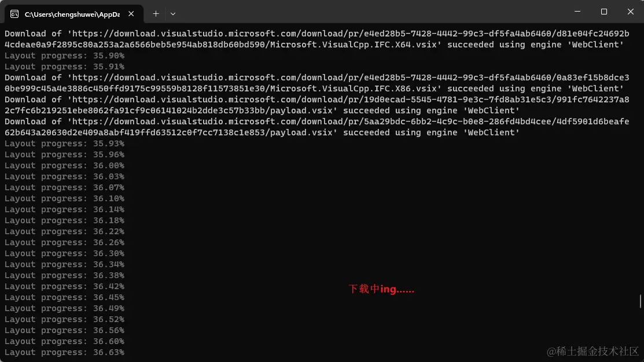Click 'Layout progress: 35.96%' line
This screenshot has height=362, width=644.
64,154
